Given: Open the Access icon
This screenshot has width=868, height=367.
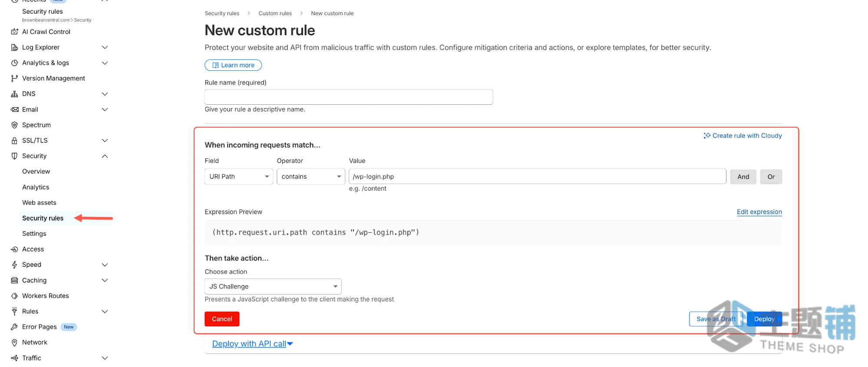Looking at the screenshot, I should 14,249.
